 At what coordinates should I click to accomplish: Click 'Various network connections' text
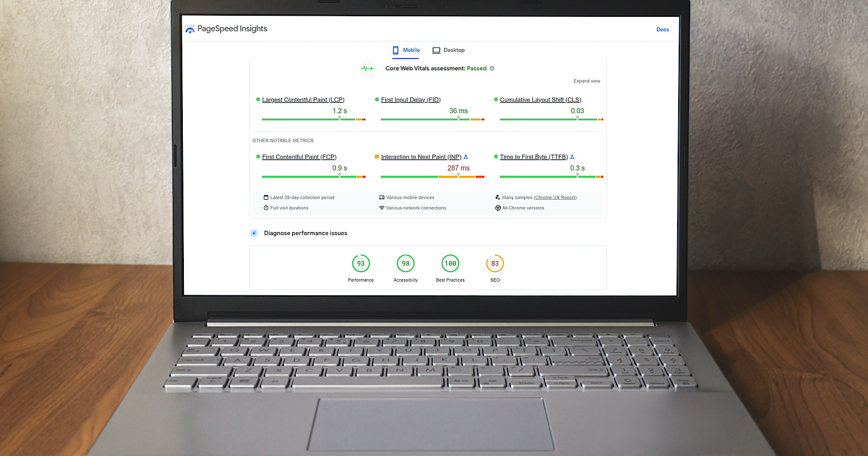pyautogui.click(x=416, y=208)
